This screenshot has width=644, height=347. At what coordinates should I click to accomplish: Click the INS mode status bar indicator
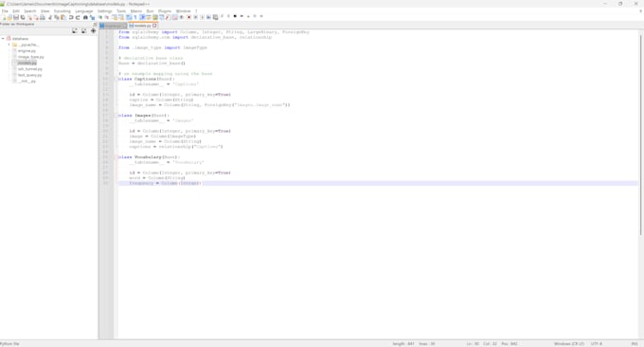point(635,344)
